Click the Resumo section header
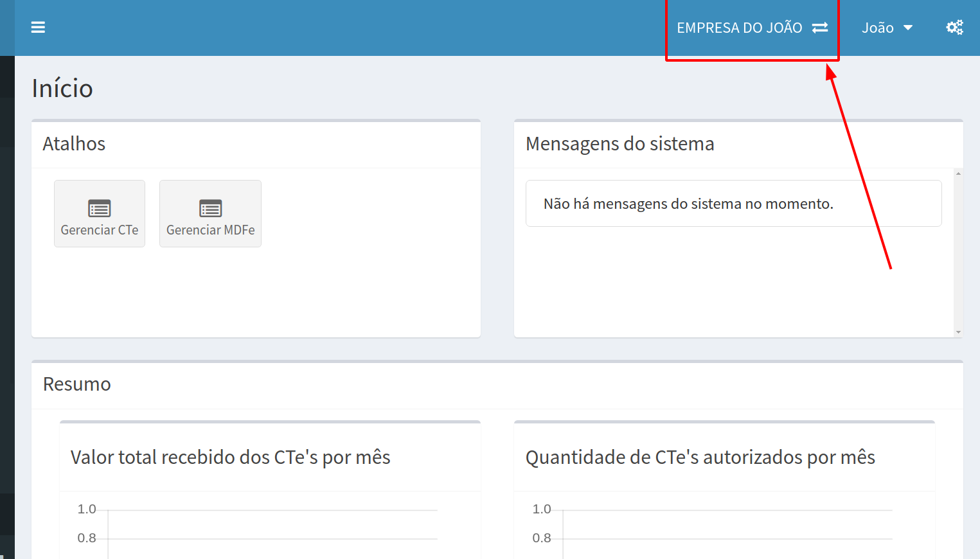This screenshot has width=980, height=559. point(77,384)
